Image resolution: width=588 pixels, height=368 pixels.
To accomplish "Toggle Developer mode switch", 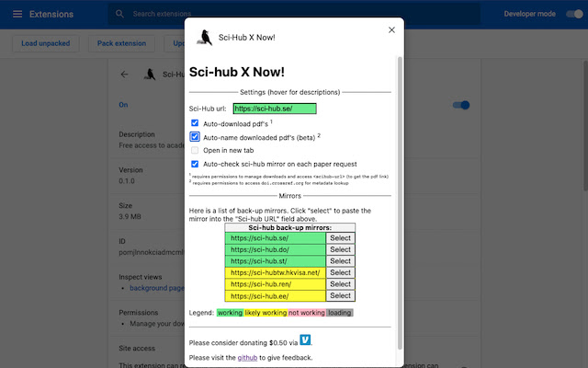I will click(x=574, y=14).
